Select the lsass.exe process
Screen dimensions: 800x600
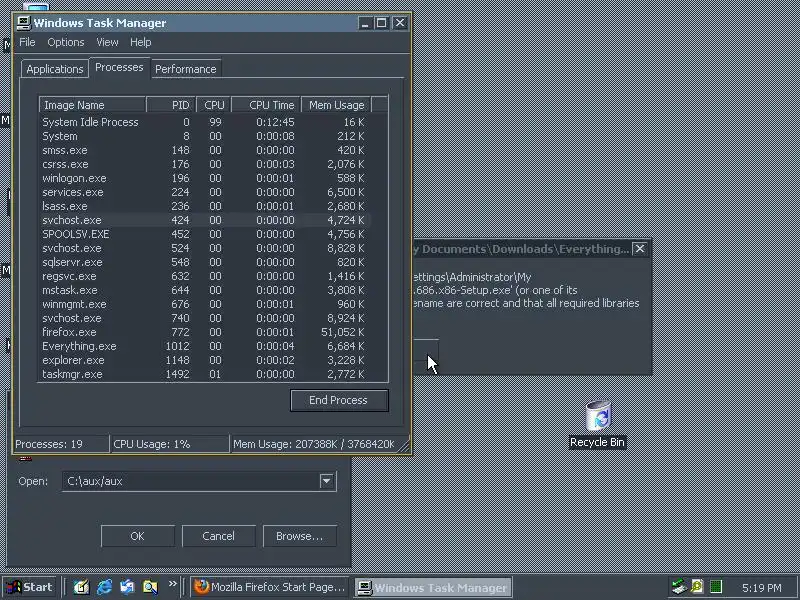pos(205,206)
